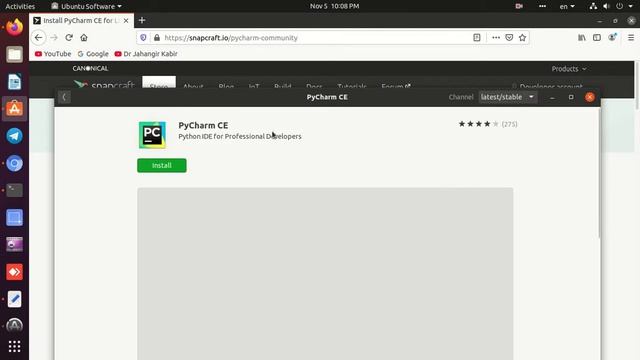Image resolution: width=640 pixels, height=360 pixels.
Task: Open the en keyboard layout menu
Action: (x=567, y=6)
